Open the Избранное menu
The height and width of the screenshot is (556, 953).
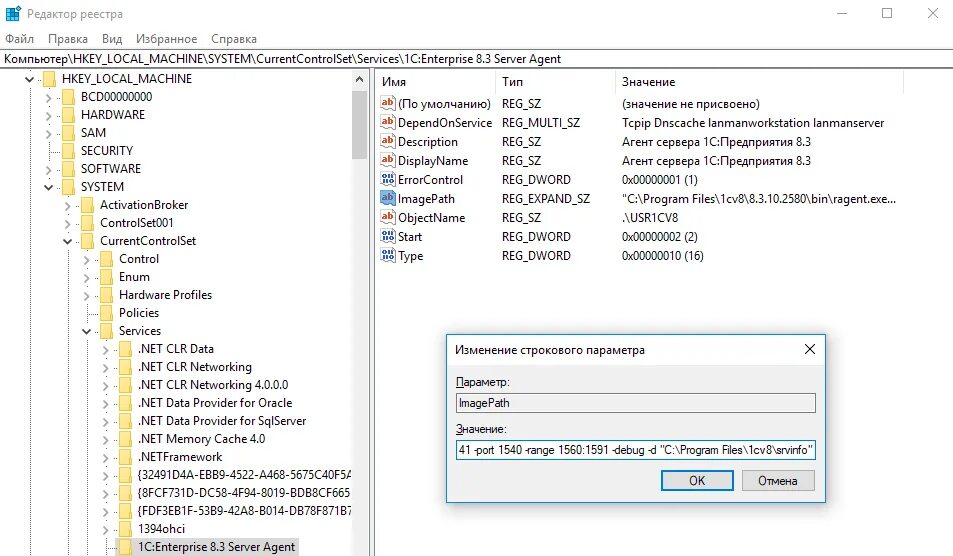click(167, 39)
